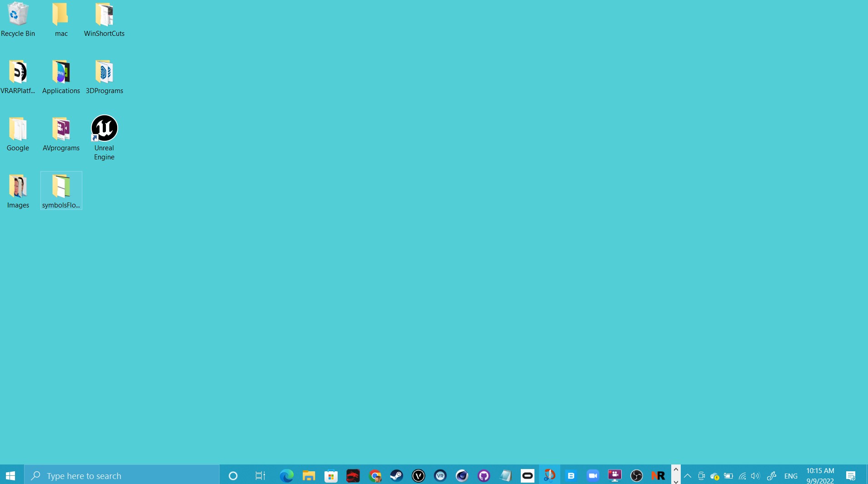
Task: Open MSI Dragon Center taskbar icon
Action: pos(353,475)
